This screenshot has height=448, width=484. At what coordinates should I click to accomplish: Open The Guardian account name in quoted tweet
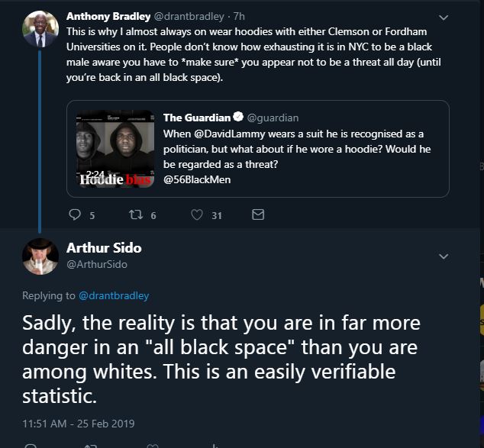tap(197, 118)
